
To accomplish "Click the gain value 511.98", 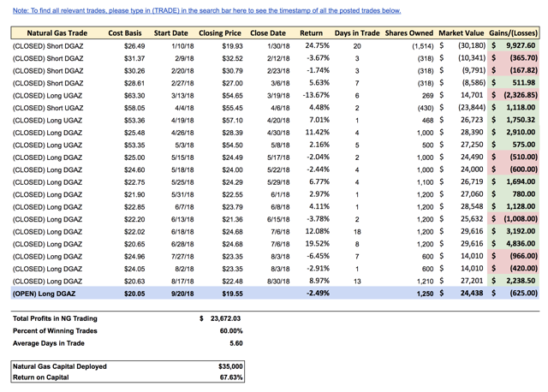I will (523, 83).
